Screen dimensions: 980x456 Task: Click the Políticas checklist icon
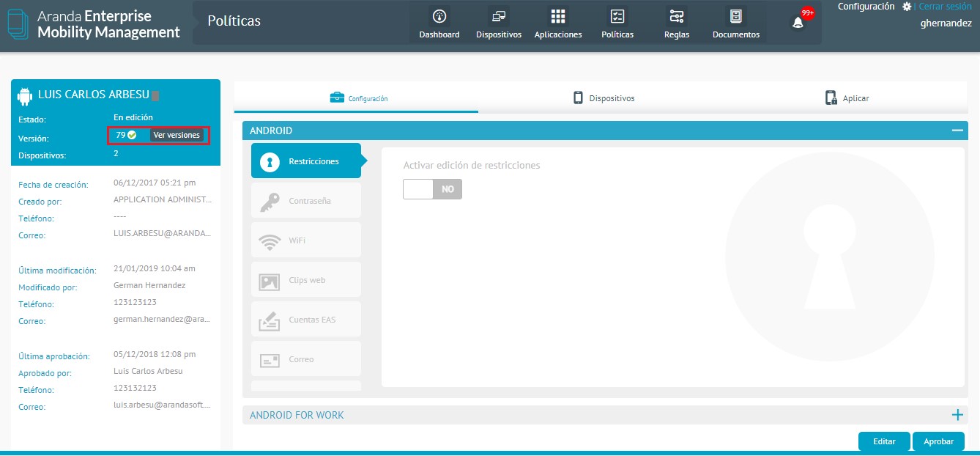coord(617,17)
